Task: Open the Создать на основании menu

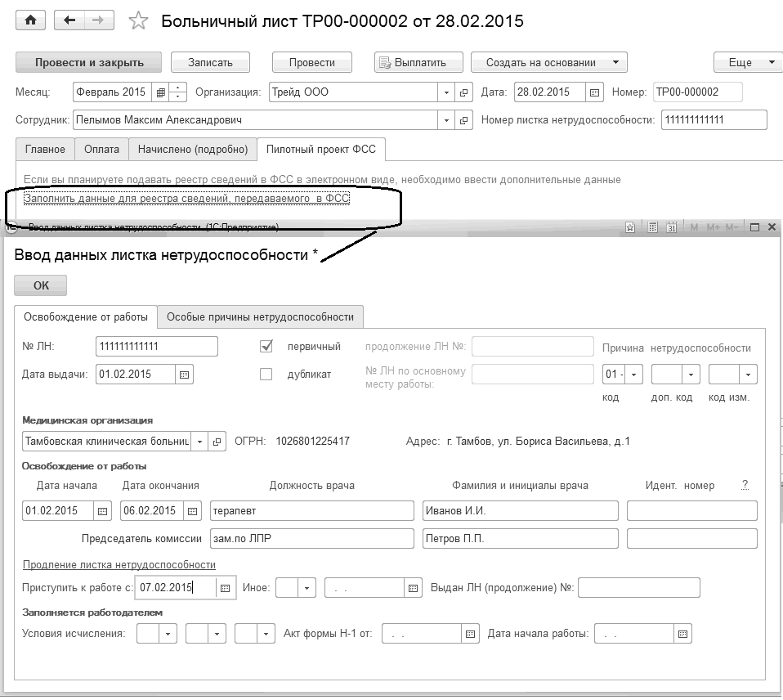Action: [548, 62]
